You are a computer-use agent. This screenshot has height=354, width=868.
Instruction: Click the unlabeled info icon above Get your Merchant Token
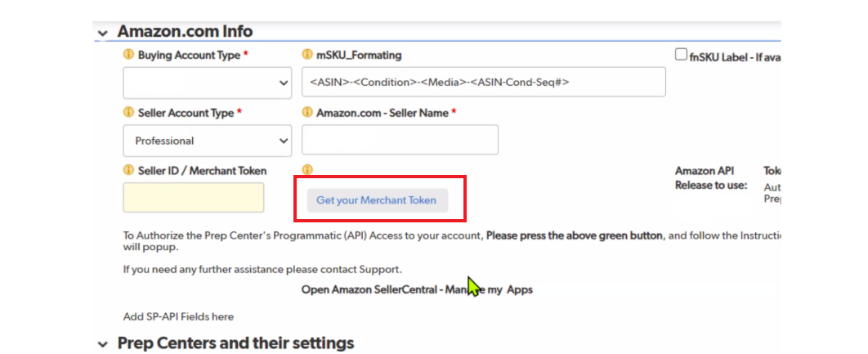point(306,170)
